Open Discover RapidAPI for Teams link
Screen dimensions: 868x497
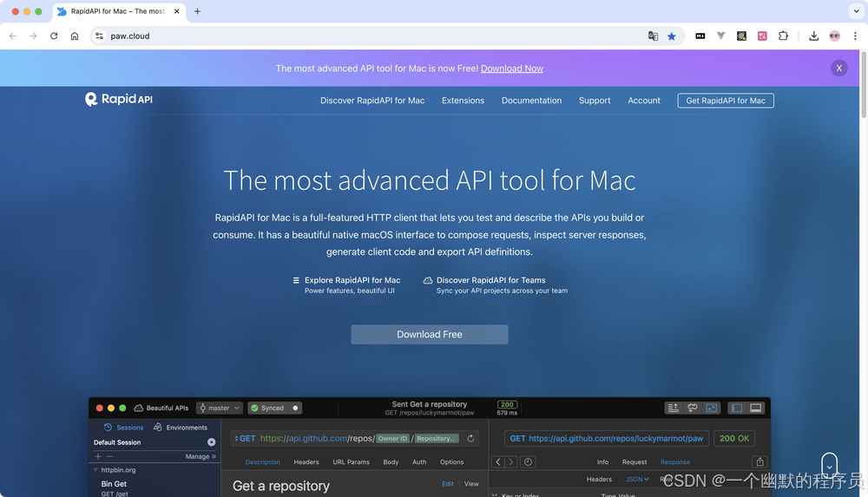click(491, 281)
